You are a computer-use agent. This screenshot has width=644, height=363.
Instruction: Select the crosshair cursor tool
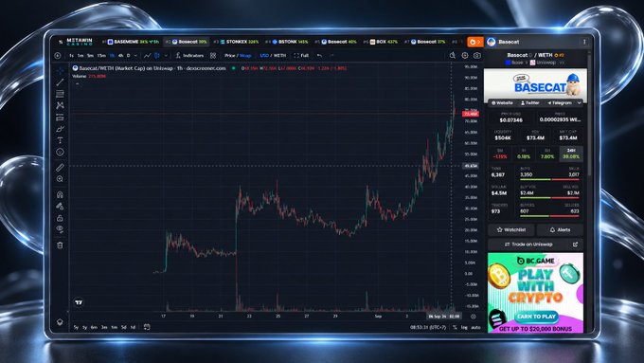click(60, 70)
